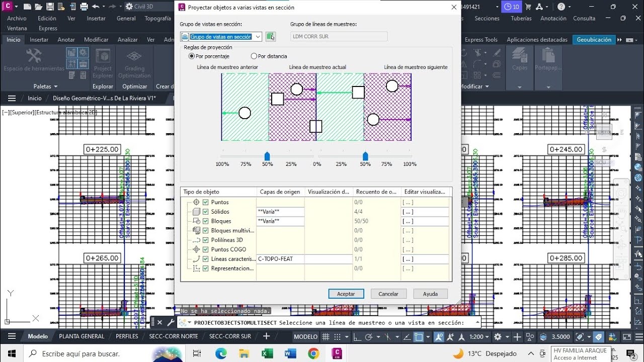Click the Ayuda button

coord(430,294)
